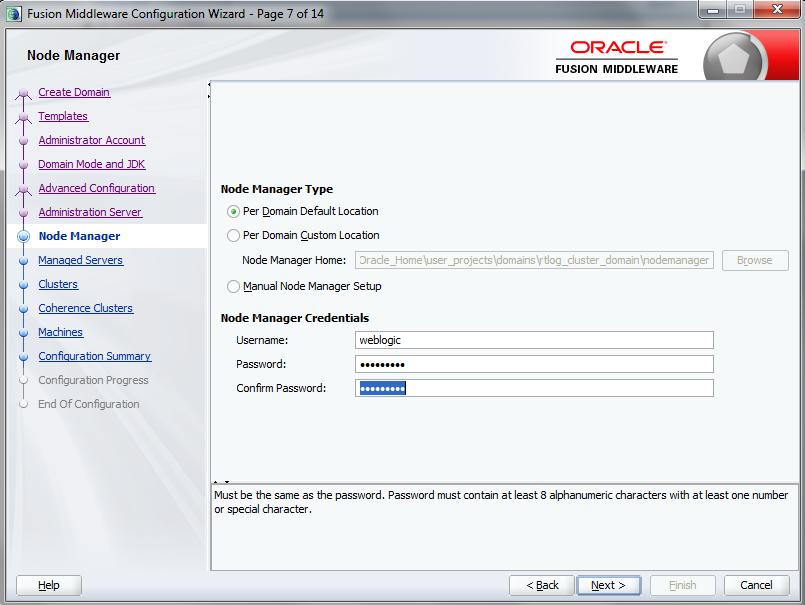
Task: Select Per Domain Custom Location option
Action: click(x=232, y=236)
